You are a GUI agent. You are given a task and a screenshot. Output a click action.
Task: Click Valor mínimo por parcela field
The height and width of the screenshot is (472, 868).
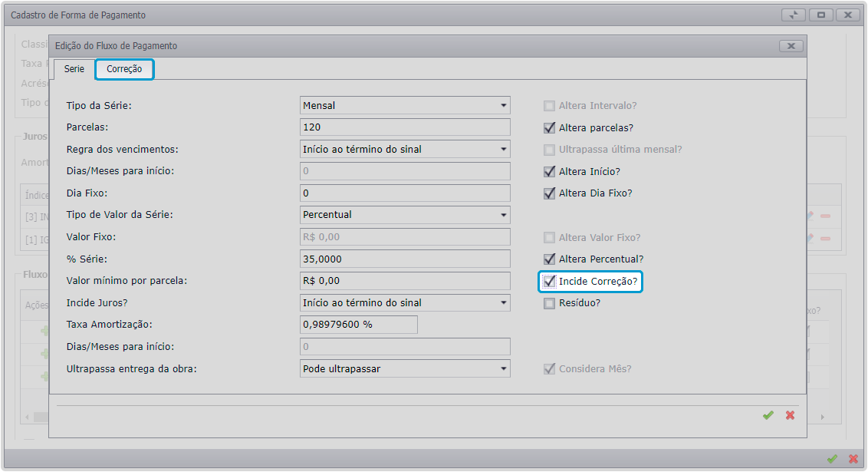pos(405,281)
